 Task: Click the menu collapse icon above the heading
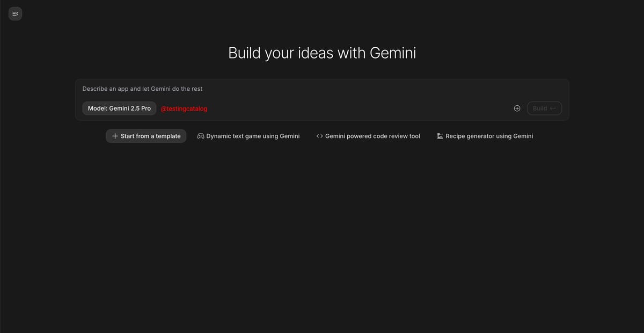[15, 13]
